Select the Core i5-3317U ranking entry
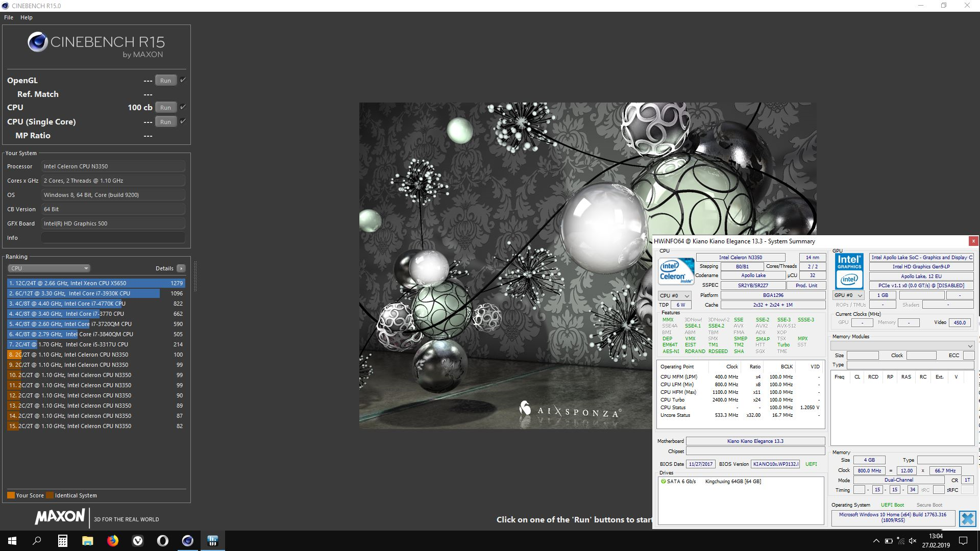The image size is (980, 551). 96,344
